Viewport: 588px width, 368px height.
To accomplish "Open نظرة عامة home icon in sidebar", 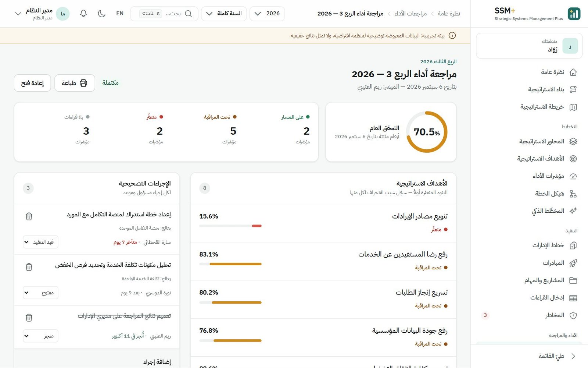I will click(x=573, y=72).
